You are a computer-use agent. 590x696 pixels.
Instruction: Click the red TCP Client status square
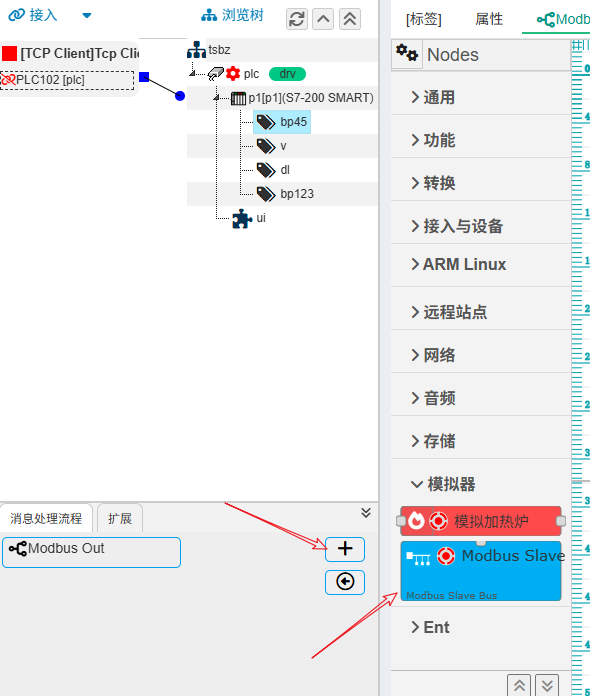coord(9,53)
